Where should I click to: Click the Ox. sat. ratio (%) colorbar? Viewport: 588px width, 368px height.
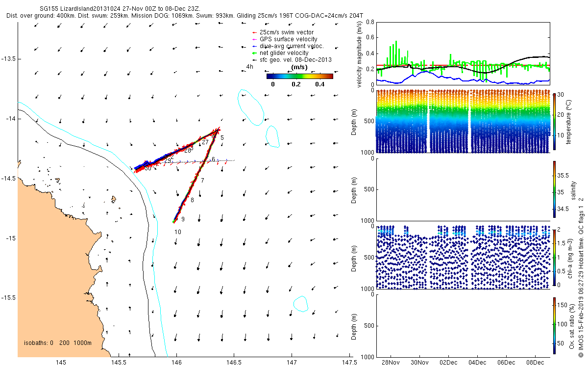click(x=554, y=325)
